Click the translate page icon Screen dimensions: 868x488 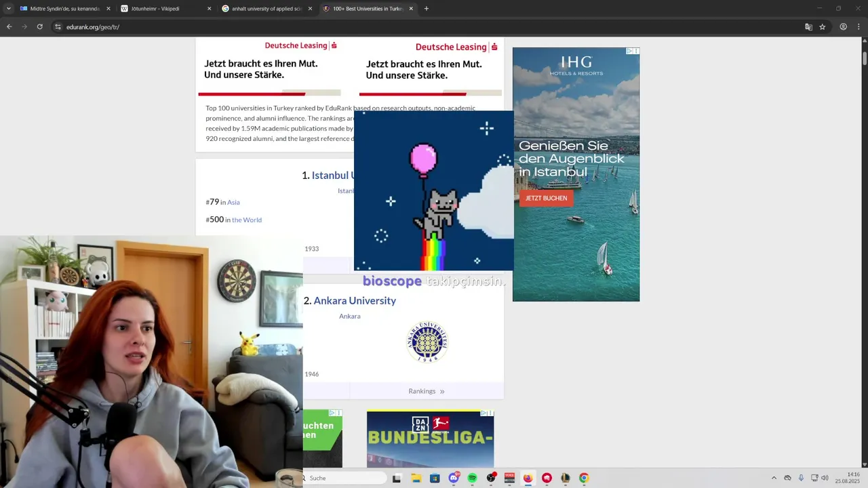click(808, 27)
